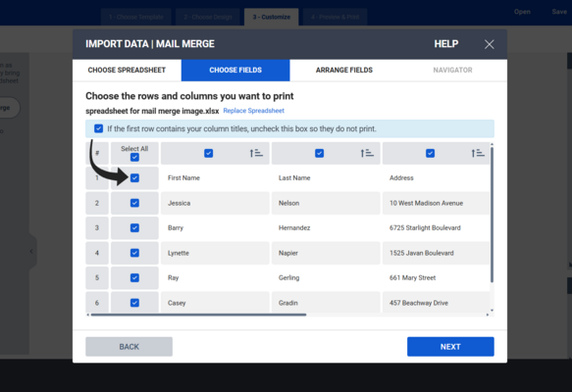572x392 pixels.
Task: Click the horizontal scrollbar of the table
Action: [198, 315]
